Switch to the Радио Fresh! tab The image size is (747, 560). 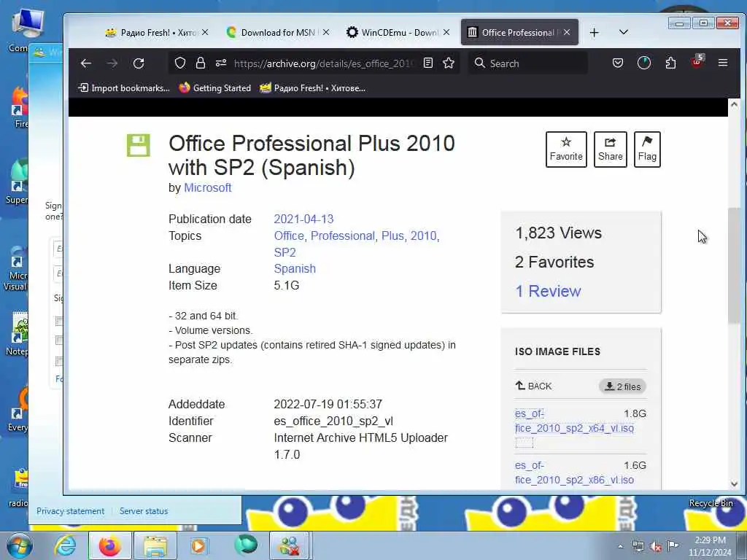point(152,32)
